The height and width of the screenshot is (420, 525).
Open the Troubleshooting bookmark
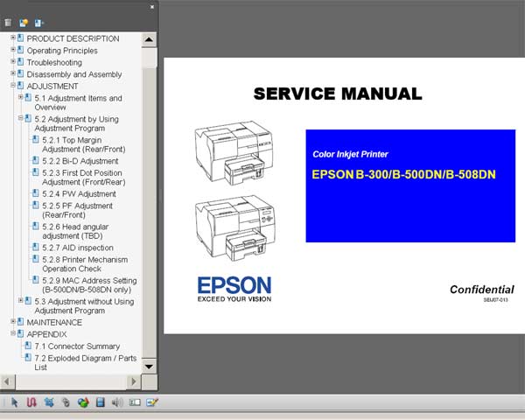[x=54, y=63]
